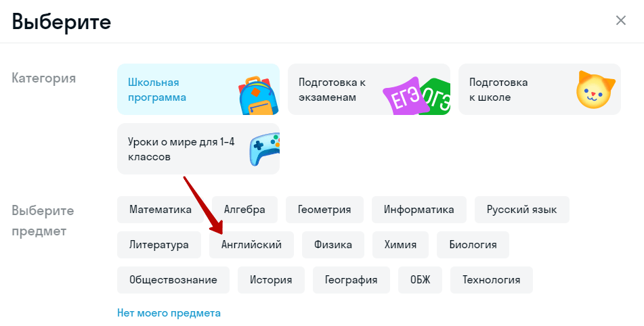Choose the Английский subject
This screenshot has width=644, height=326.
[x=251, y=245]
